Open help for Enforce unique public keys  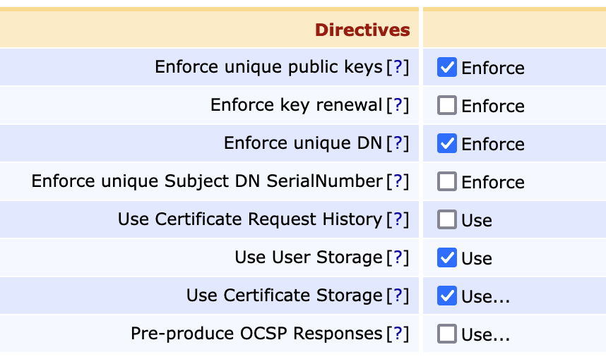pyautogui.click(x=398, y=68)
